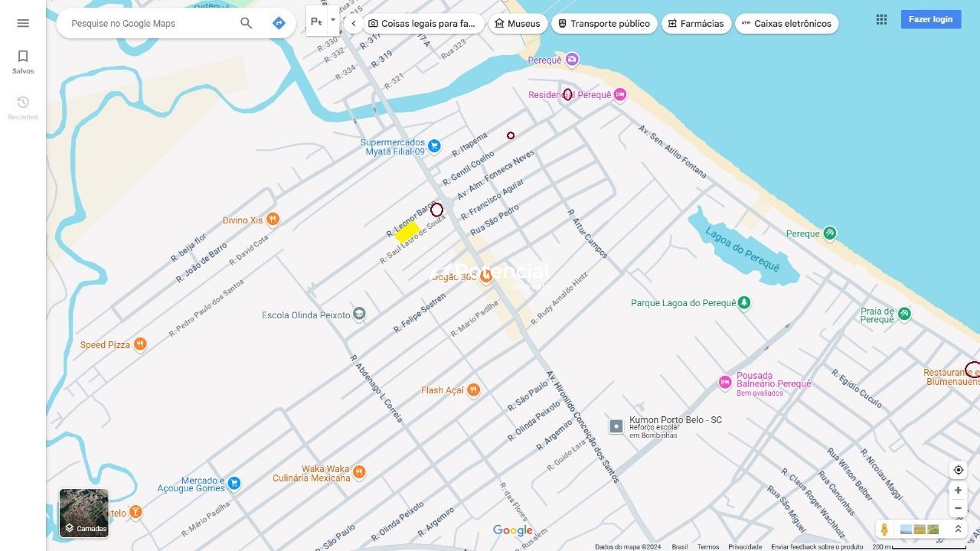This screenshot has height=551, width=980.
Task: Click the Parque Lagoa do Perequê pin
Action: pyautogui.click(x=743, y=303)
